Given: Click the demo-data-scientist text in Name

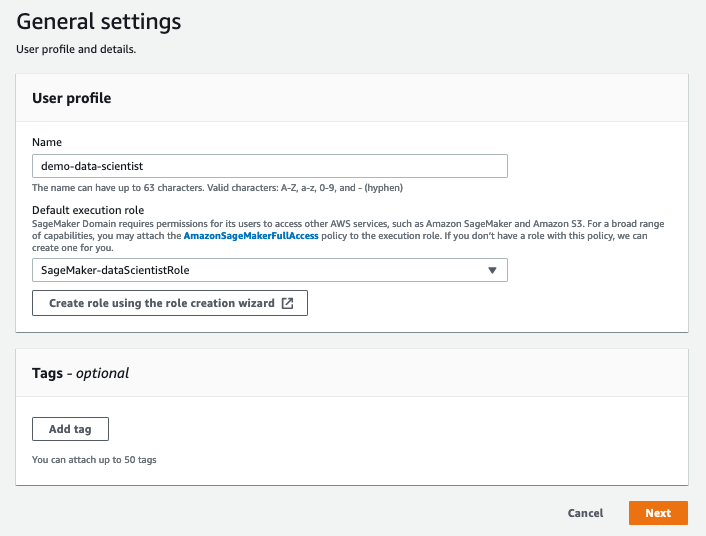Looking at the screenshot, I should click(94, 166).
